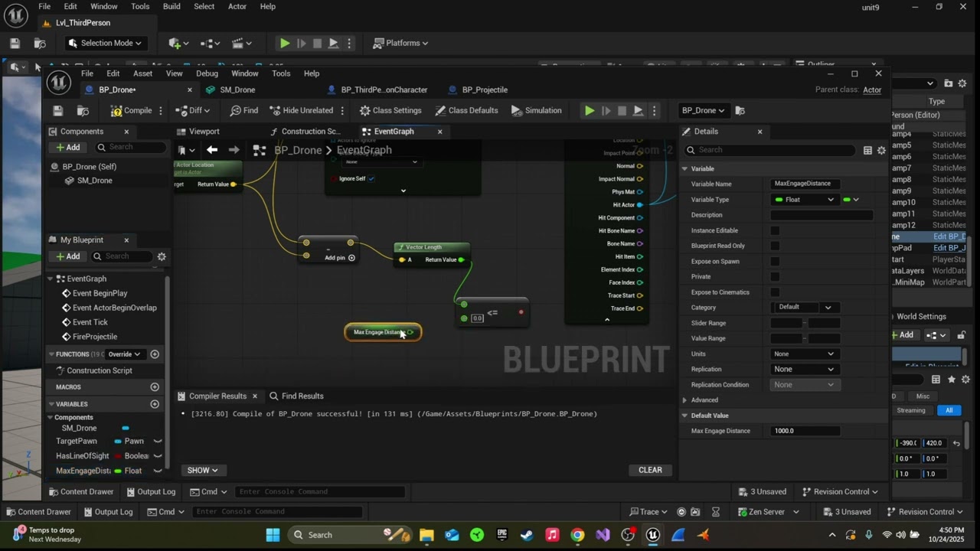Uncheck Ignore Self on the trace node

371,179
